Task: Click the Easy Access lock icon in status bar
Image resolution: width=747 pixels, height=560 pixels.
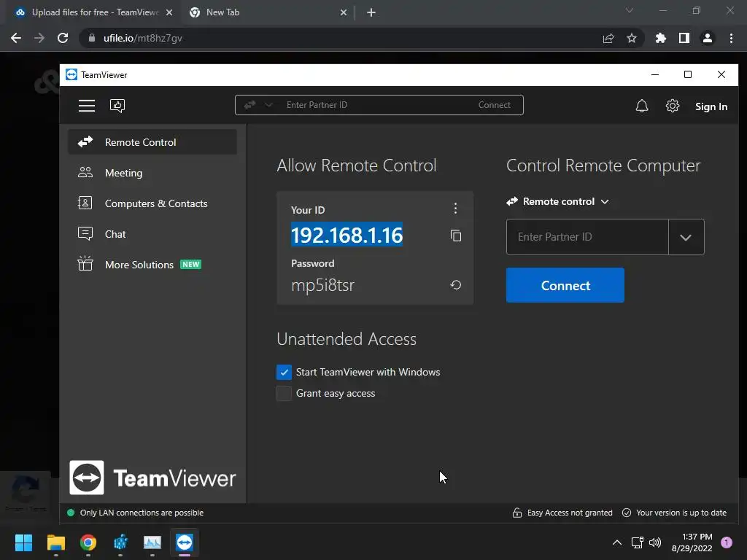Action: 517,513
